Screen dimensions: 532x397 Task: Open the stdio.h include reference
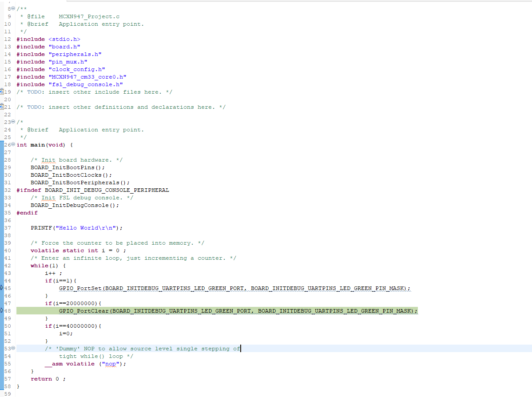pyautogui.click(x=64, y=39)
